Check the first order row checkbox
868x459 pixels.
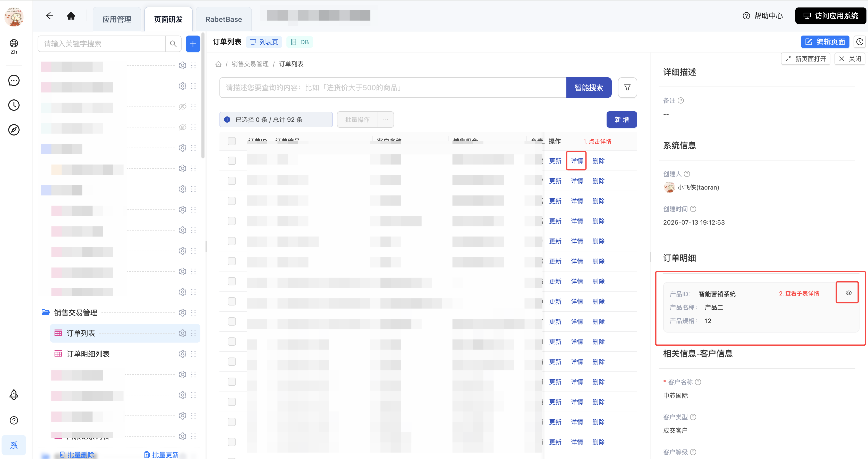point(232,161)
